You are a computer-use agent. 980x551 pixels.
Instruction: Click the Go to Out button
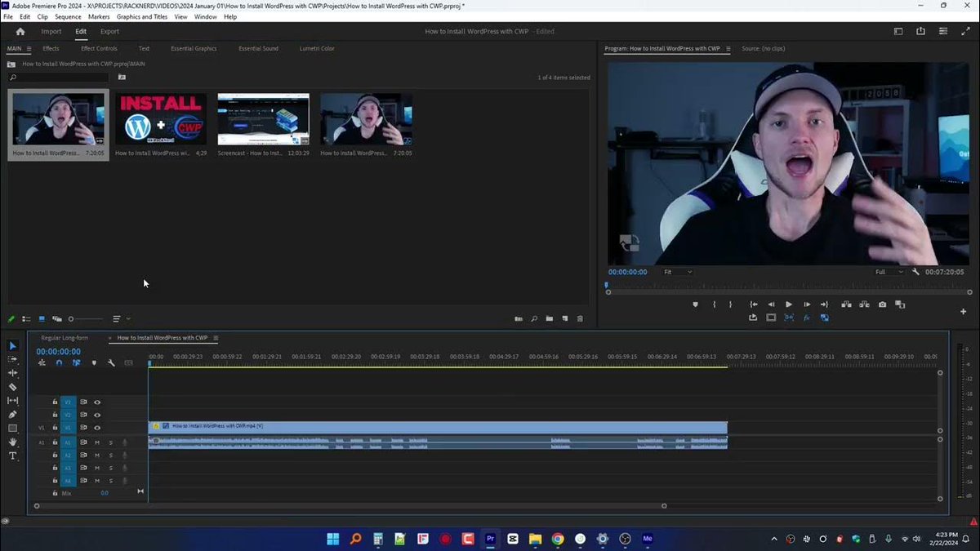824,304
